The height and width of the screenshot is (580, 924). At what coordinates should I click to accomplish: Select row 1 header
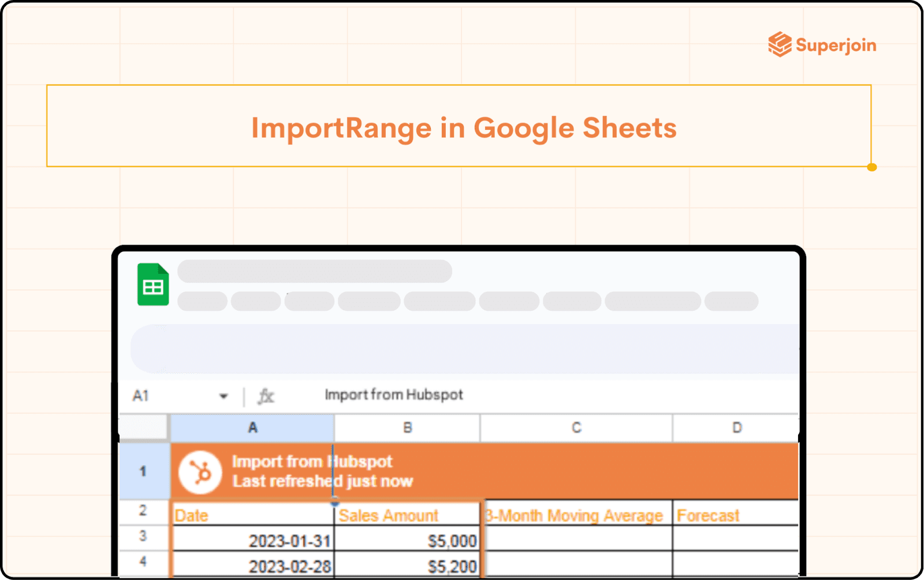[144, 471]
